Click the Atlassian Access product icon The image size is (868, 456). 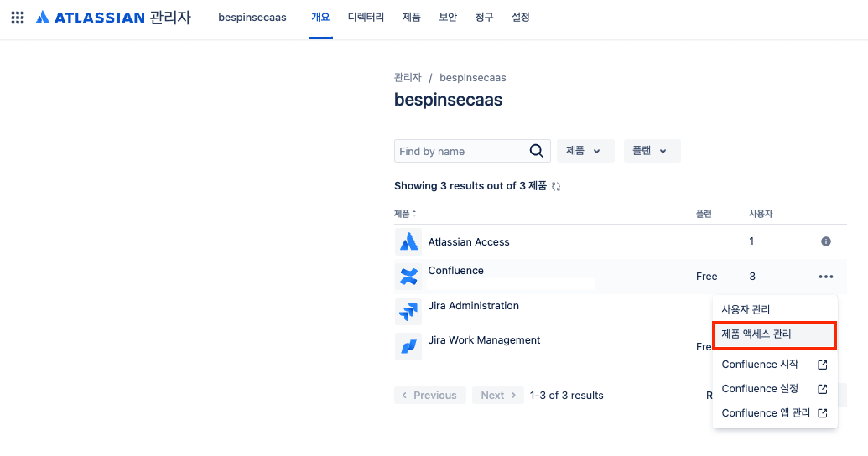pyautogui.click(x=408, y=242)
